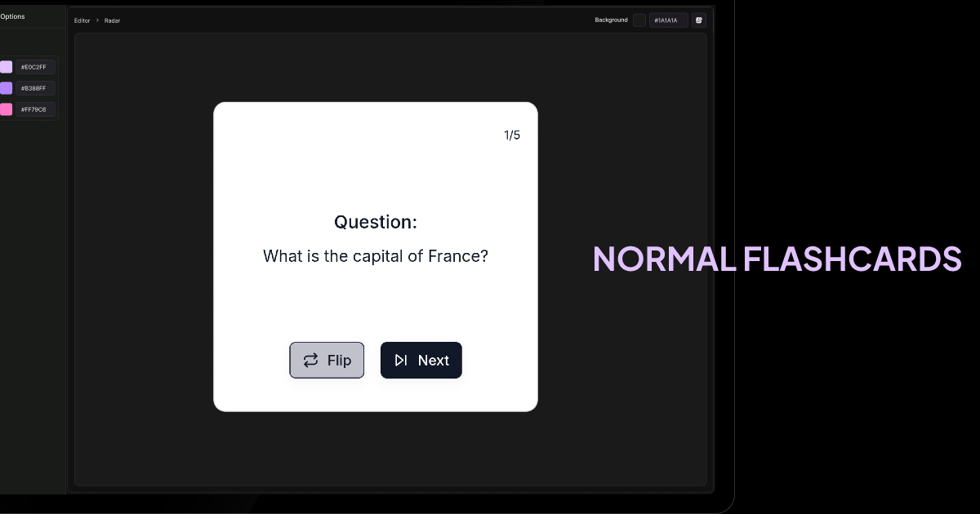Select the #FF79C6 pink color swatch
The image size is (980, 514).
click(x=7, y=109)
